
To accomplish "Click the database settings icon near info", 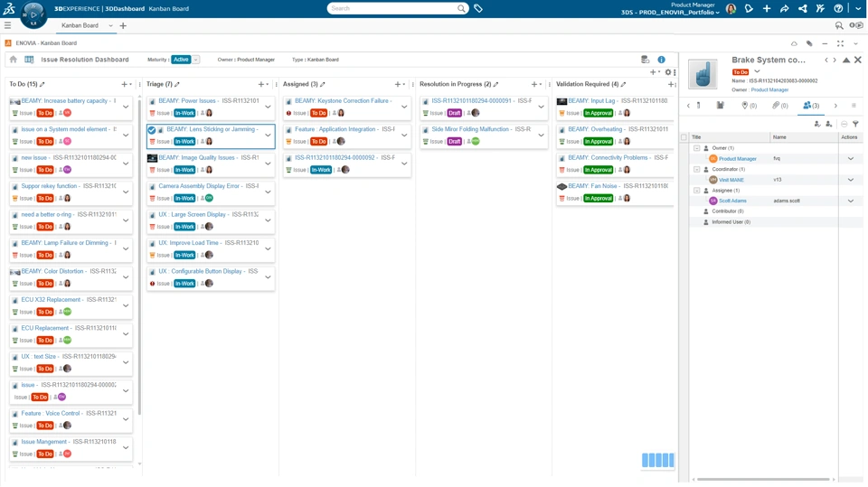I will pyautogui.click(x=645, y=60).
